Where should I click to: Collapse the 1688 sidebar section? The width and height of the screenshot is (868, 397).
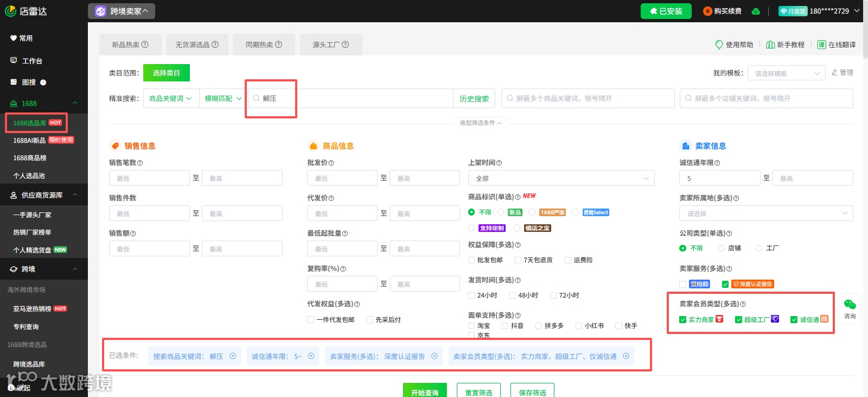[x=75, y=103]
